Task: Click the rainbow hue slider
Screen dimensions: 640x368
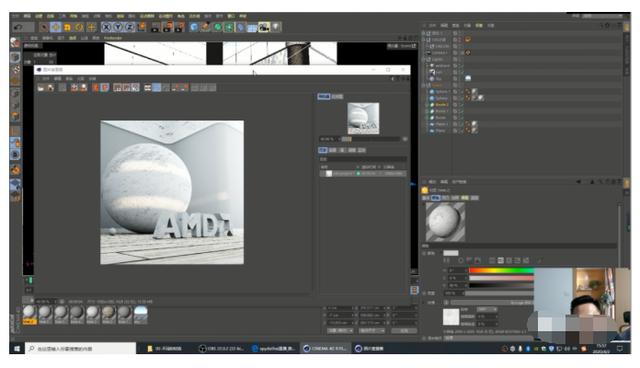Action: (x=501, y=270)
